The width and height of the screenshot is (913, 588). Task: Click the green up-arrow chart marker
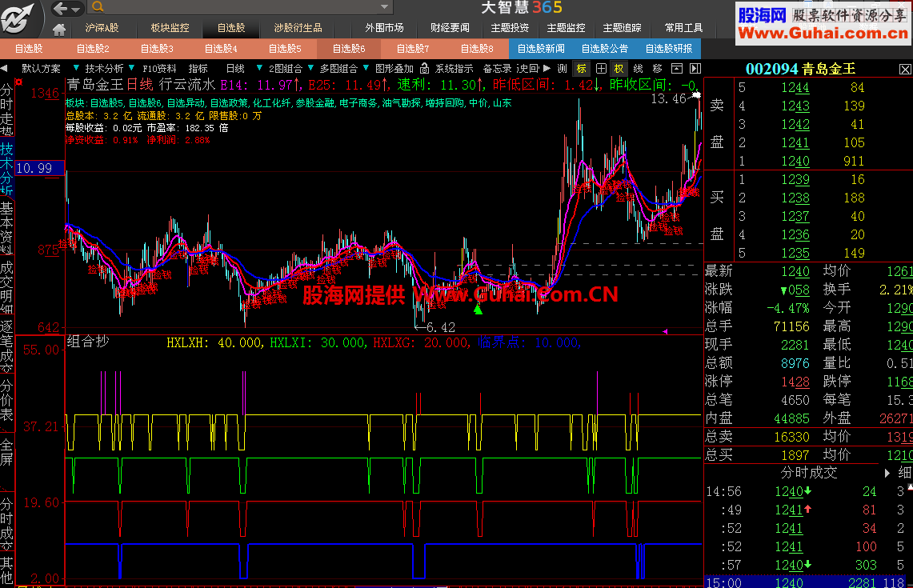point(478,309)
